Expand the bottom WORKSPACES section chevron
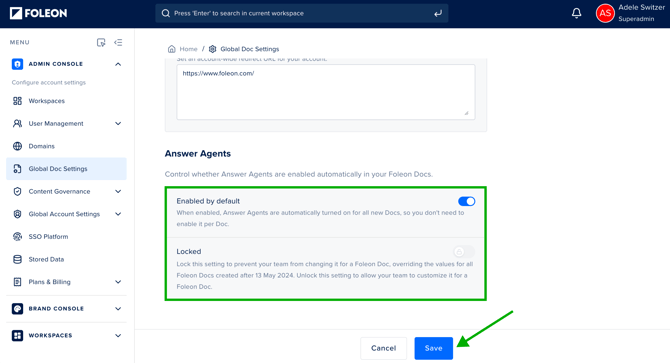 click(x=118, y=336)
